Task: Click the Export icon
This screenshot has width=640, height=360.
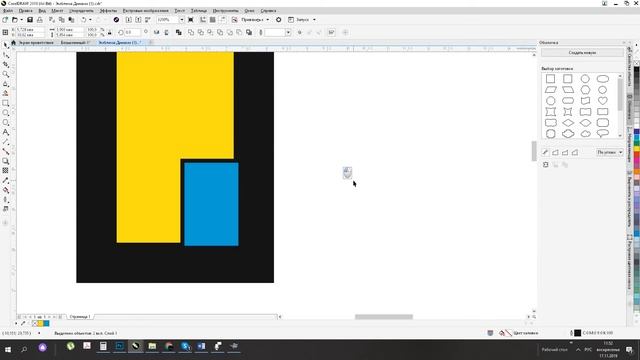Action: (138, 20)
